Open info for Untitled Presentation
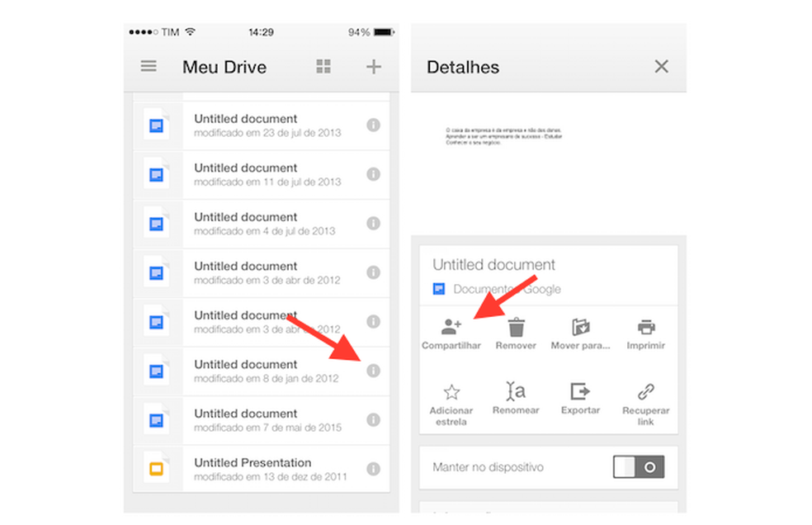The image size is (812, 525). tap(374, 469)
